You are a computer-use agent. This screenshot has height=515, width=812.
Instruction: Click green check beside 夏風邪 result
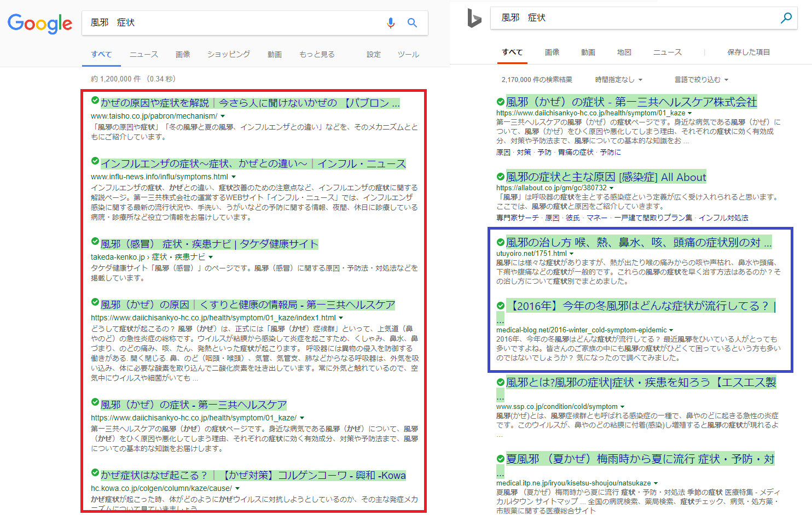coord(500,459)
